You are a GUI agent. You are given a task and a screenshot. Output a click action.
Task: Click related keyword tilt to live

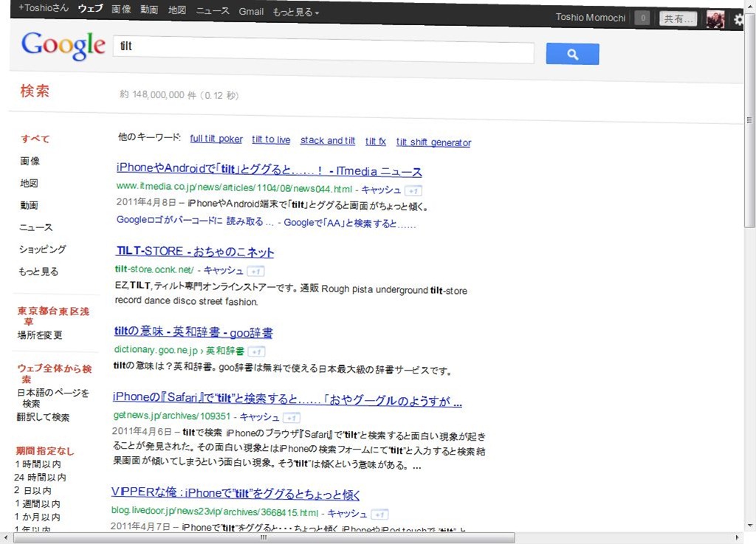click(x=271, y=140)
